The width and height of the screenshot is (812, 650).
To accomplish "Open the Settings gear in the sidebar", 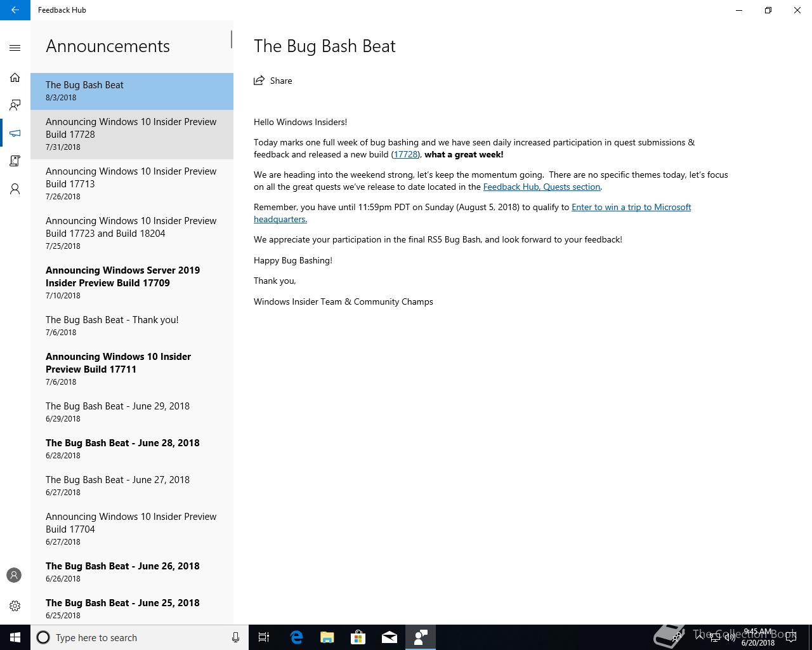I will coord(15,606).
